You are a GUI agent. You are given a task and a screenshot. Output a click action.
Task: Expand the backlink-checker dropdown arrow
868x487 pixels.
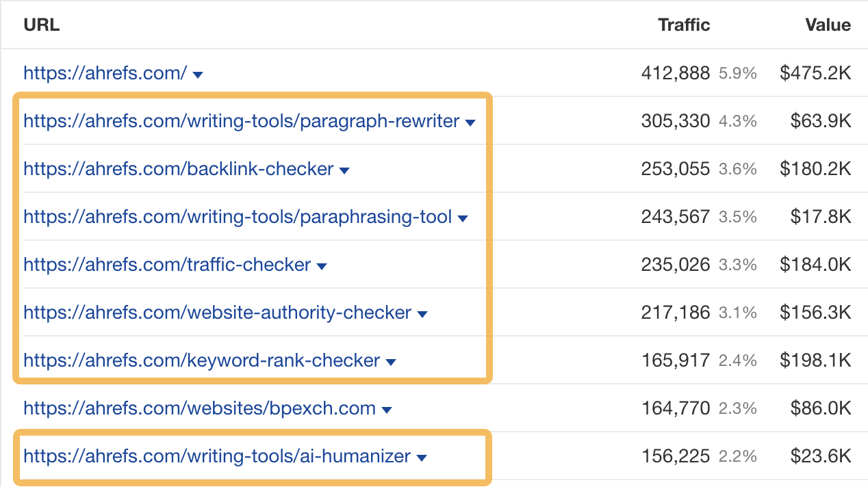coord(344,170)
